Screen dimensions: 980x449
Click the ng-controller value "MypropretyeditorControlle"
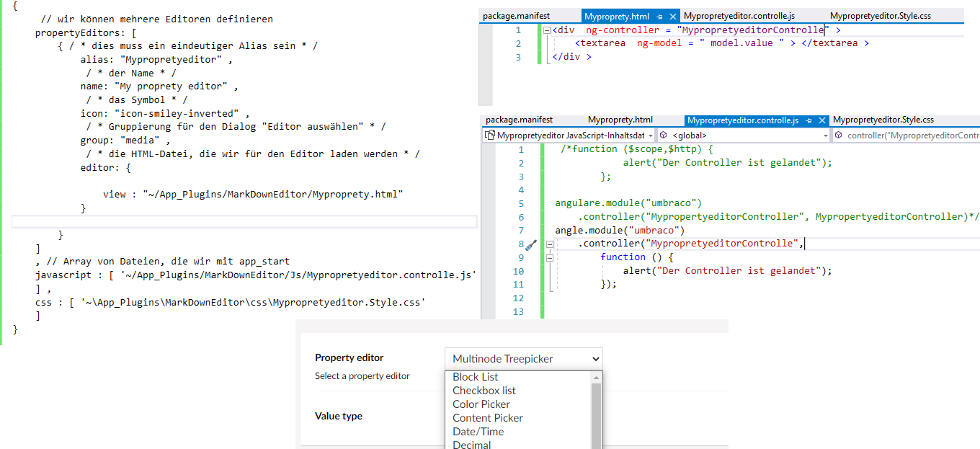point(753,30)
